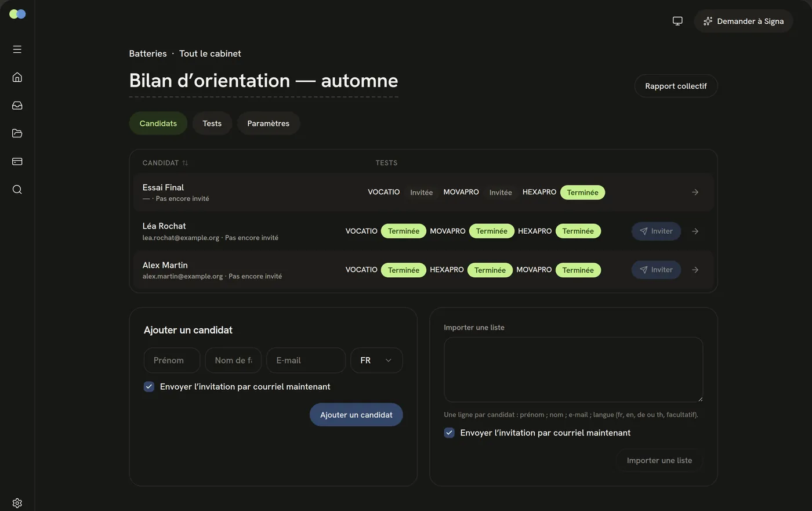The height and width of the screenshot is (511, 812).
Task: Click Demander à Signa button
Action: (744, 21)
